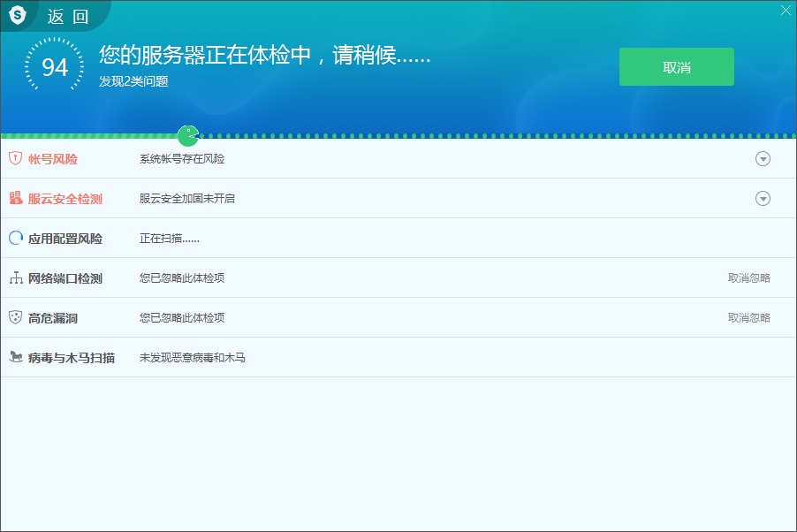Click the 服云安全检测 server icon

pyautogui.click(x=15, y=198)
